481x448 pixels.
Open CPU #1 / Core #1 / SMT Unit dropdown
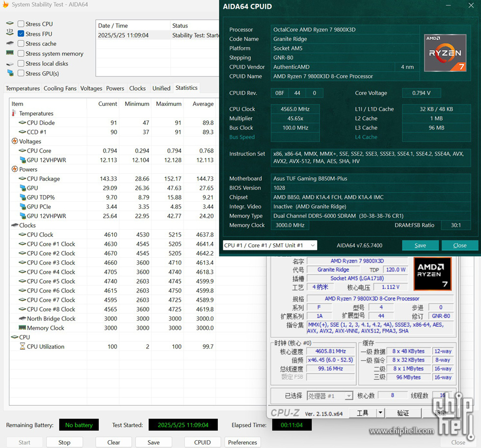270,245
